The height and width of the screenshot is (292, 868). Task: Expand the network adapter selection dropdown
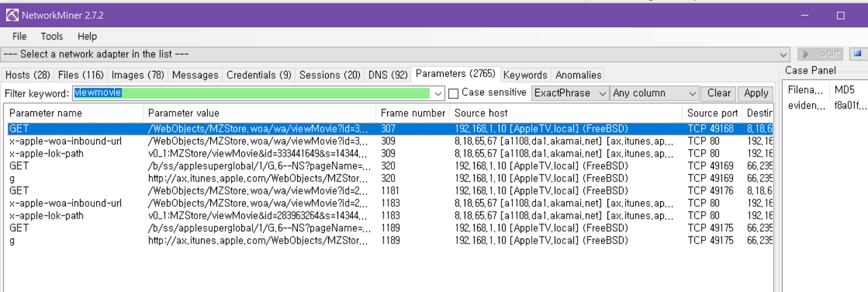[784, 54]
